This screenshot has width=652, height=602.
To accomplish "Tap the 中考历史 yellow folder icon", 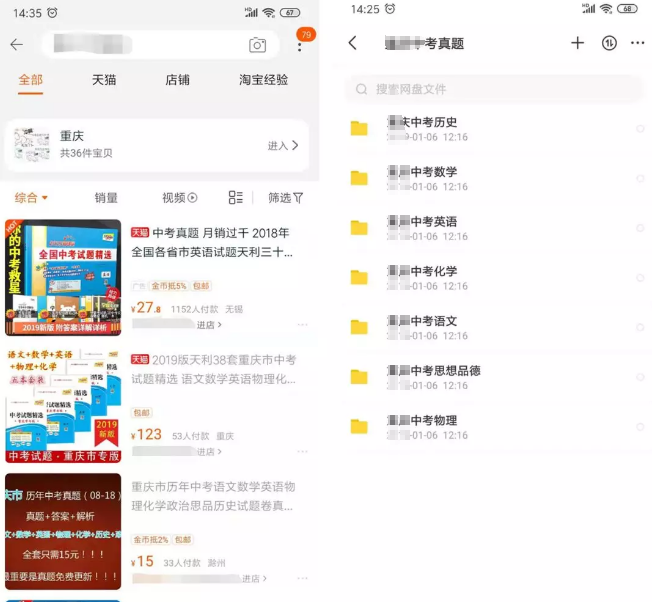I will pos(359,128).
